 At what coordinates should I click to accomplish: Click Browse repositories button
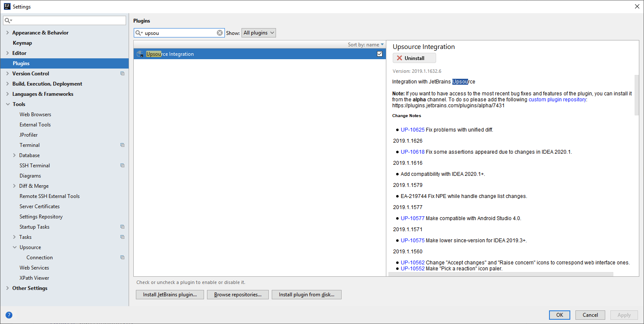[x=238, y=295]
